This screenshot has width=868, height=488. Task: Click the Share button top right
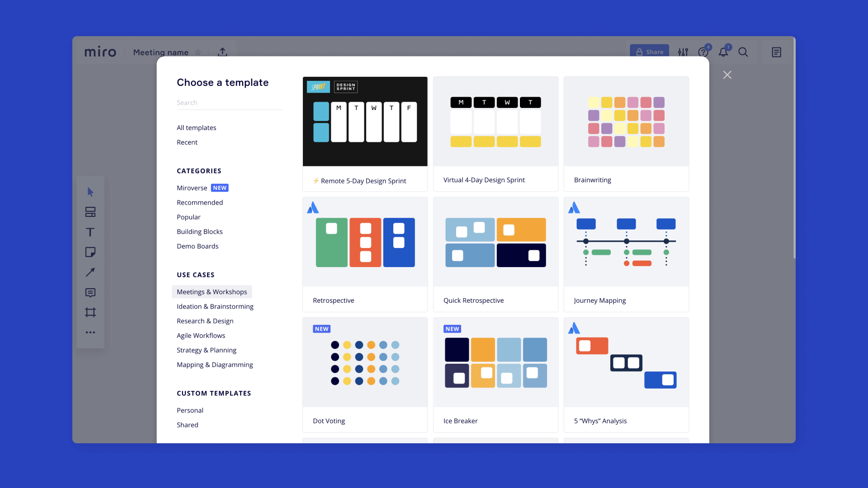click(x=649, y=52)
